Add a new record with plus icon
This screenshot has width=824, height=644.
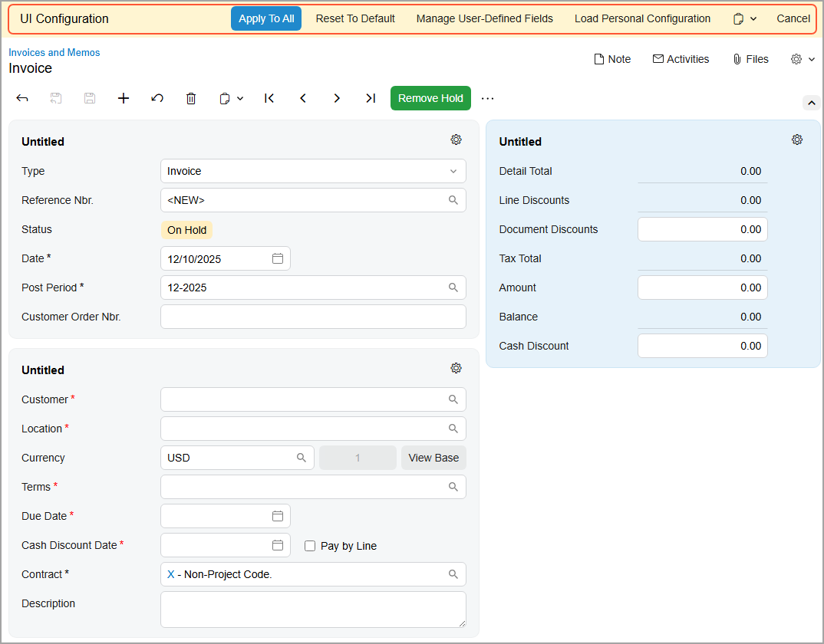coord(124,98)
